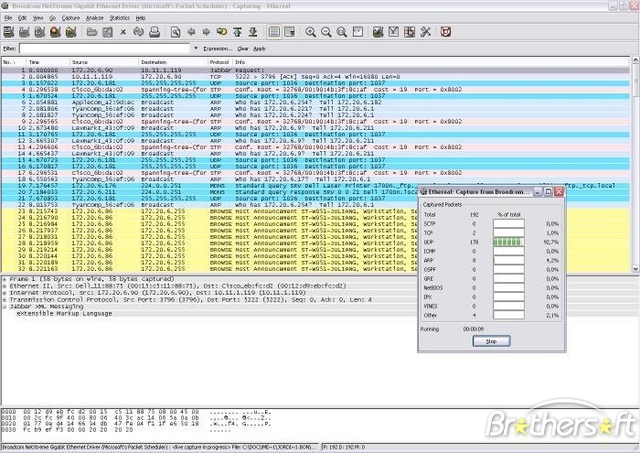Click the UDP percentage progress bar
This screenshot has width=640, height=453.
tap(509, 242)
